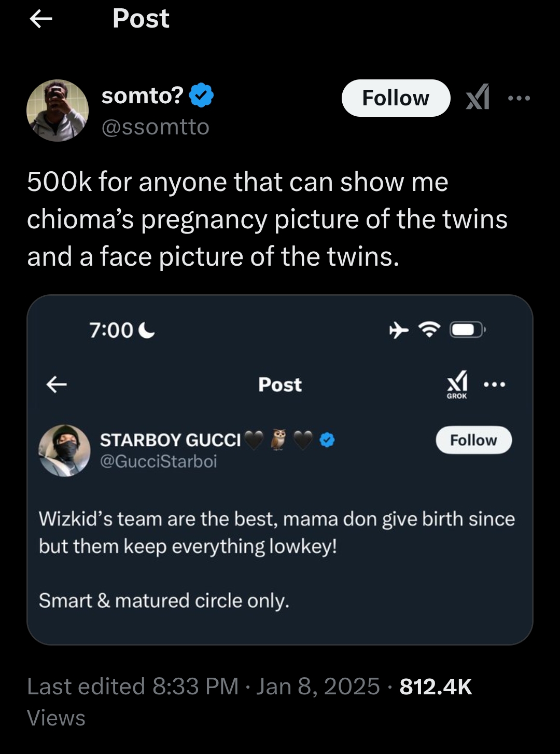This screenshot has height=754, width=560.
Task: Open somto? profile picture
Action: coord(58,111)
